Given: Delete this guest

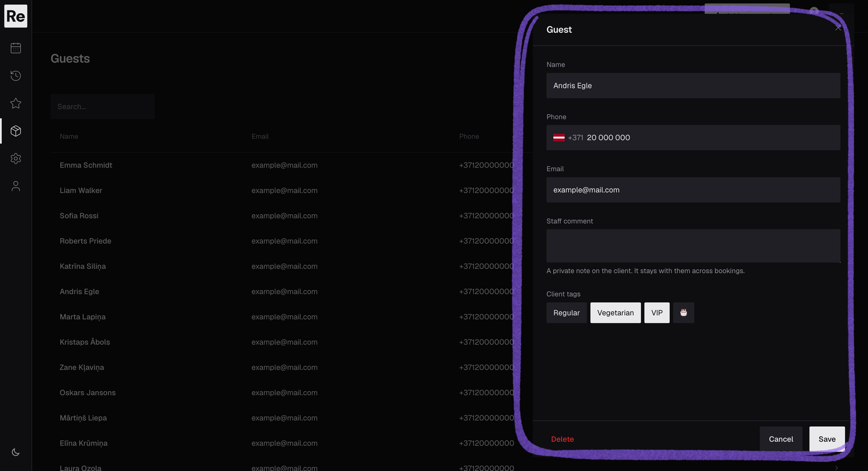Looking at the screenshot, I should (563, 439).
